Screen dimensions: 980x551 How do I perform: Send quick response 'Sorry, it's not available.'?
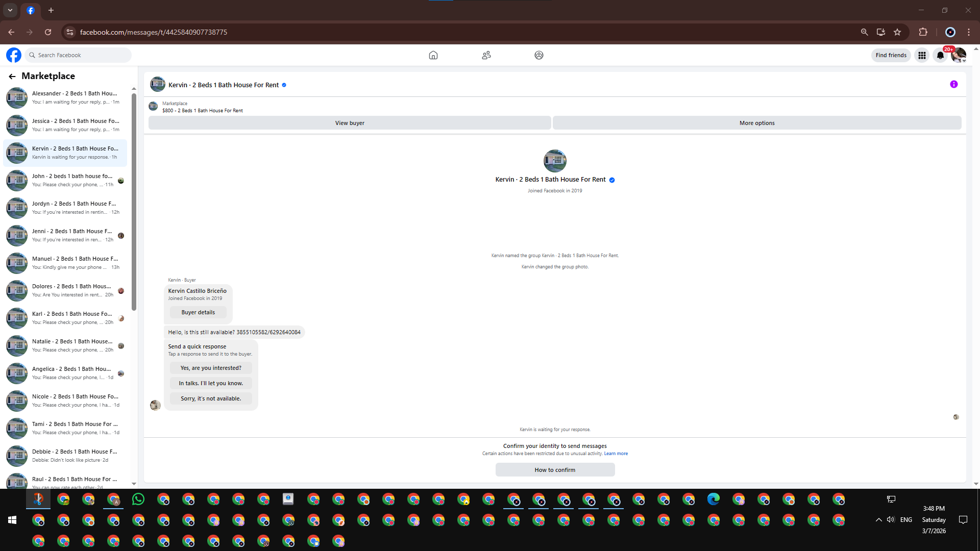pyautogui.click(x=211, y=398)
